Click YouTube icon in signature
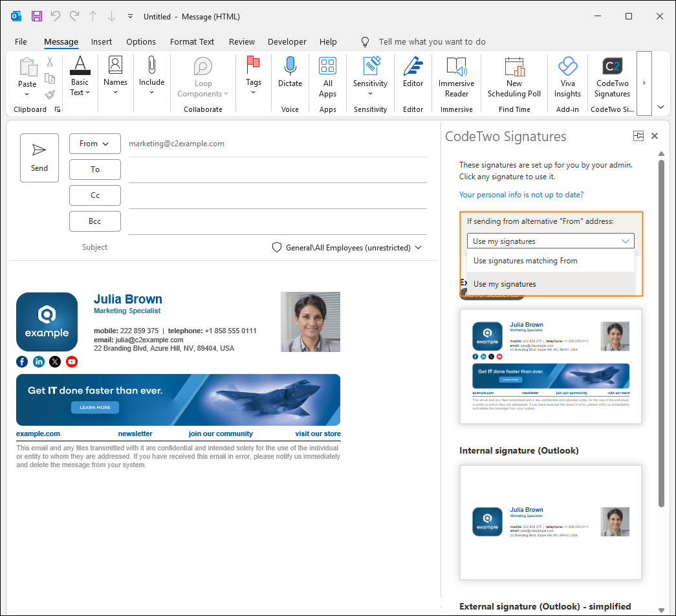Image resolution: width=676 pixels, height=616 pixels. coord(72,362)
